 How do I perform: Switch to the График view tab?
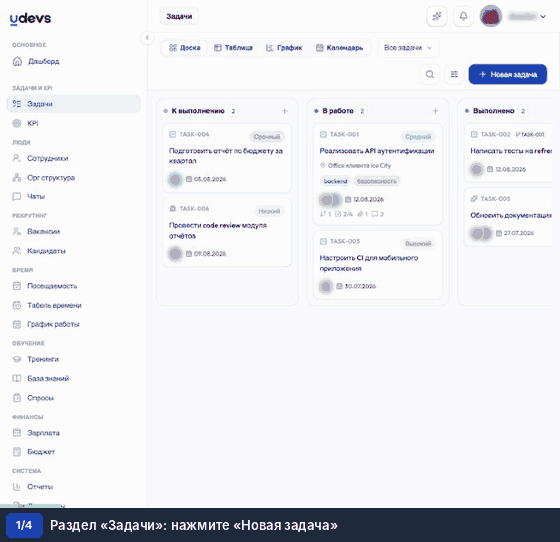point(284,48)
